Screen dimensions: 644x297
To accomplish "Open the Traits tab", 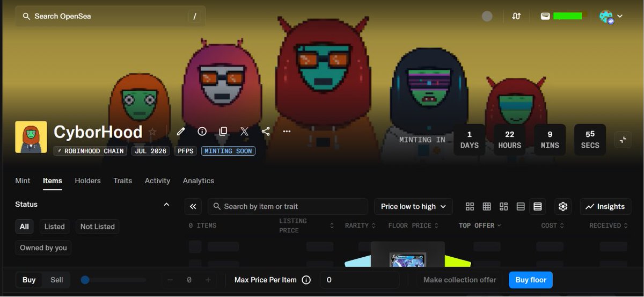I will click(122, 180).
